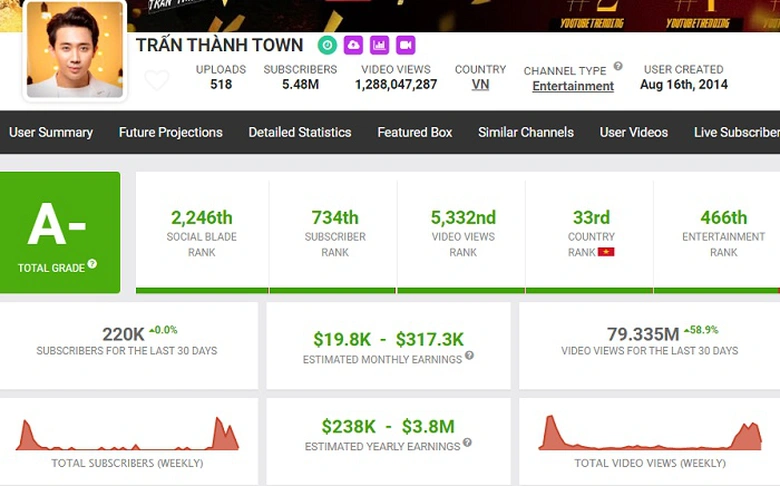Viewport: 780px width, 486px height.
Task: Open the Detailed Statistics tab
Action: pyautogui.click(x=300, y=132)
